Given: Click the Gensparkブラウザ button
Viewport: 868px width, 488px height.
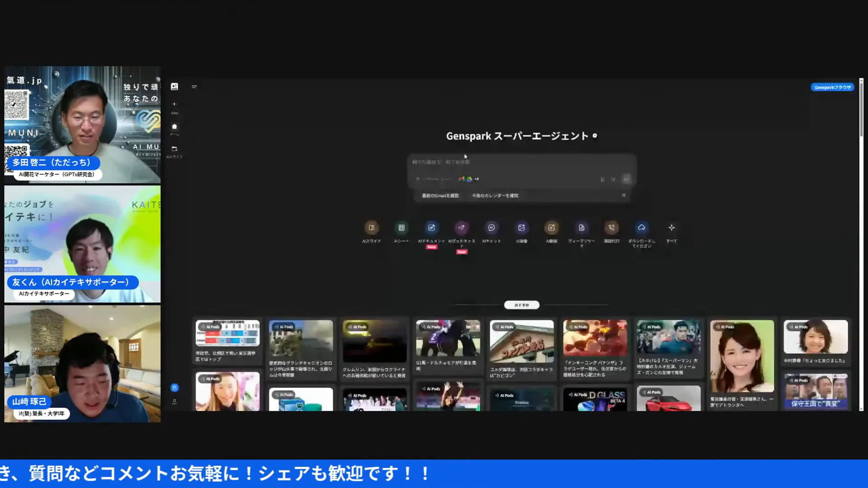Looking at the screenshot, I should tap(832, 87).
